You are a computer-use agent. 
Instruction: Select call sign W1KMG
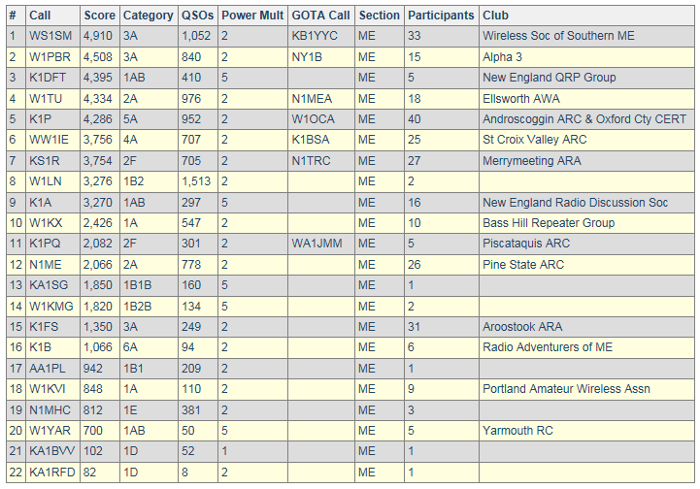pos(51,306)
